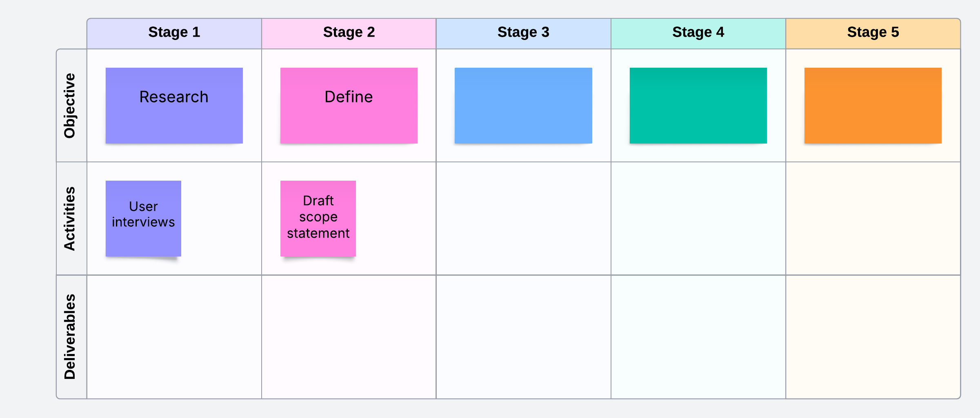Select the Stage 1 column header

click(x=174, y=33)
